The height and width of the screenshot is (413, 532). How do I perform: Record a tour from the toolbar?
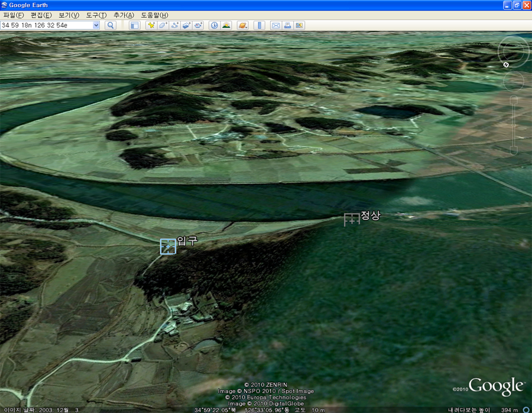coord(199,25)
